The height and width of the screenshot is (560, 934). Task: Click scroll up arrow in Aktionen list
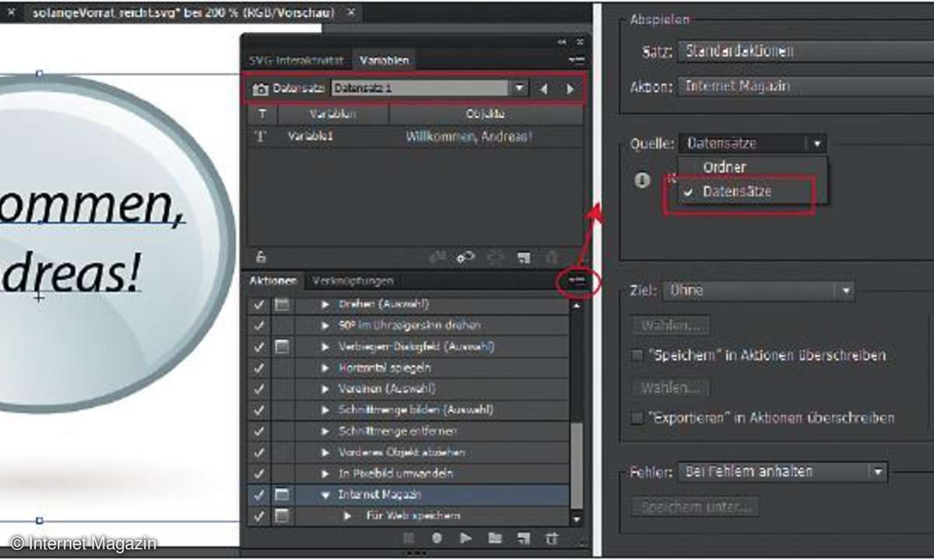(x=576, y=306)
